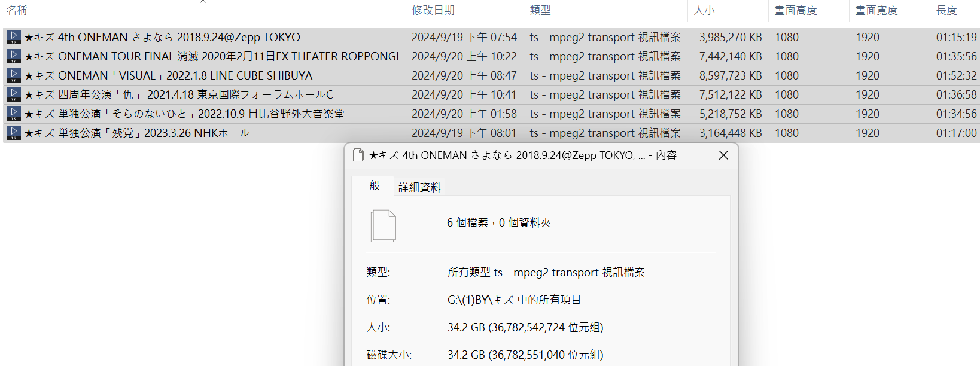The width and height of the screenshot is (980, 366).
Task: Switch to the 一般 tab
Action: (x=370, y=186)
